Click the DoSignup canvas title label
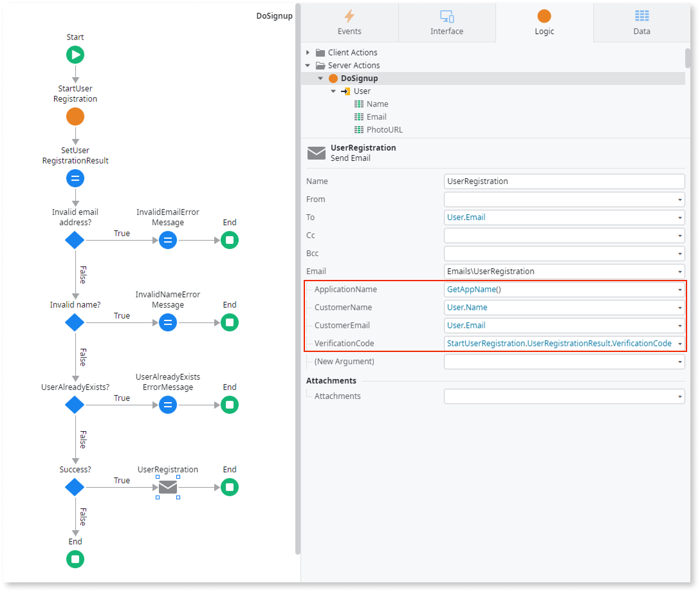The width and height of the screenshot is (700, 592). click(x=274, y=16)
